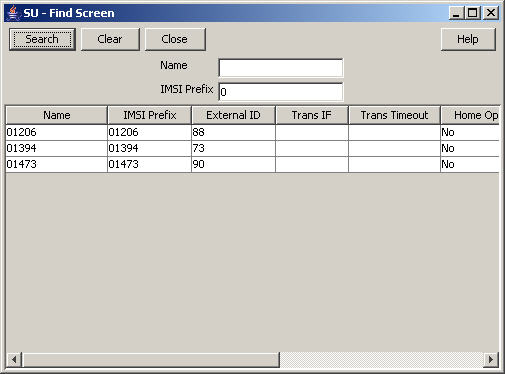Click the Home Op 'No' in row 01394

[x=470, y=148]
